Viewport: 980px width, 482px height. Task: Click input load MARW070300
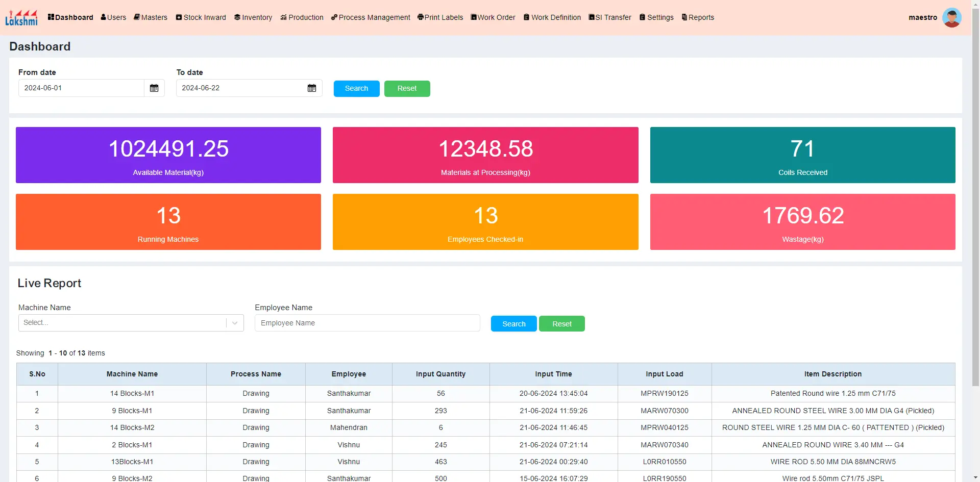(665, 411)
